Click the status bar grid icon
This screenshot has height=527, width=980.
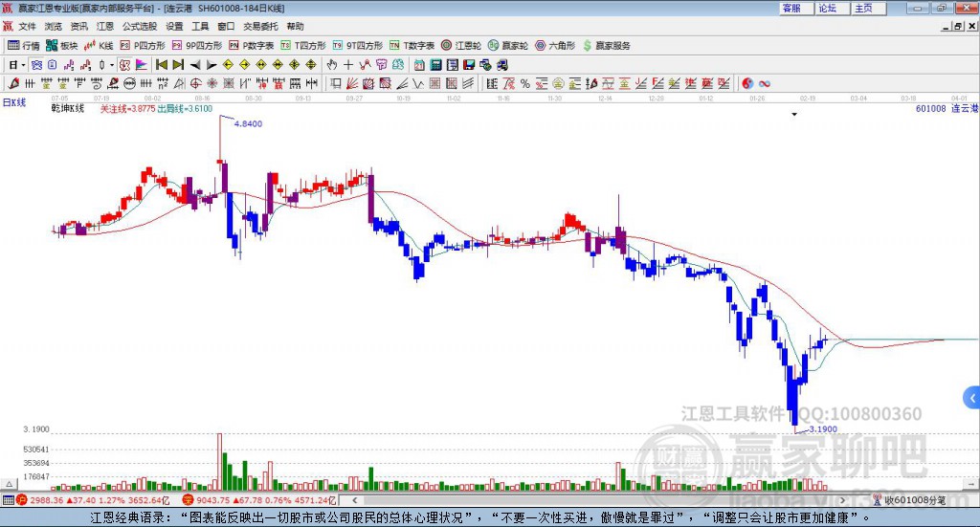click(x=8, y=500)
